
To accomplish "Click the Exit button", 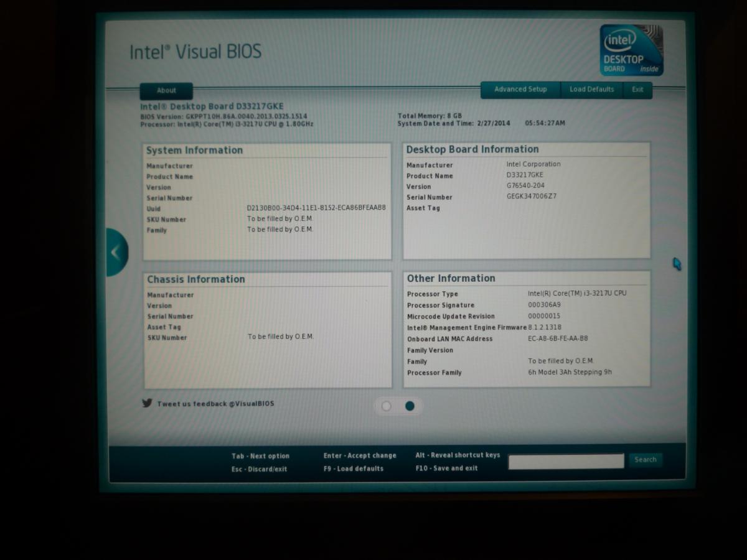I will coord(637,90).
